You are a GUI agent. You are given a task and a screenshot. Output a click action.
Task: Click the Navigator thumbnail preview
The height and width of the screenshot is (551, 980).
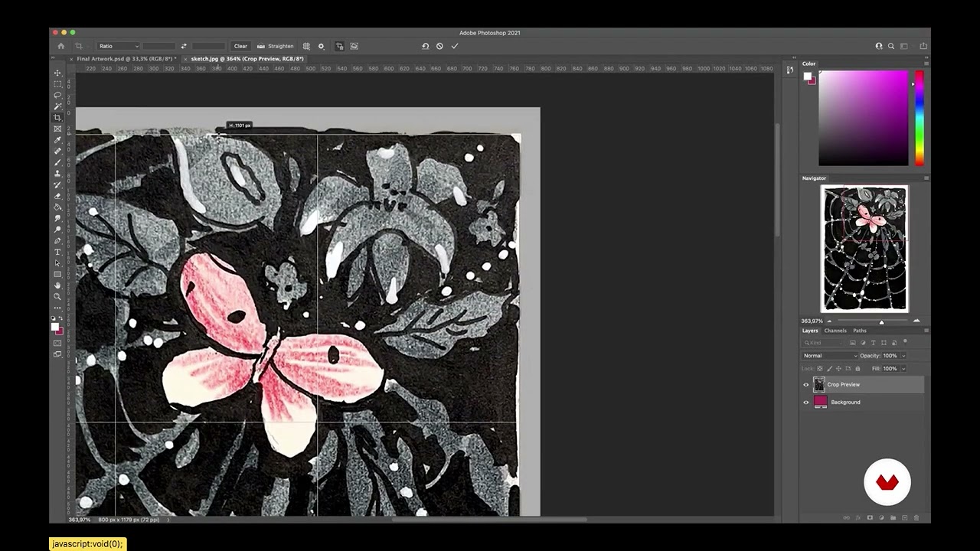pyautogui.click(x=864, y=249)
